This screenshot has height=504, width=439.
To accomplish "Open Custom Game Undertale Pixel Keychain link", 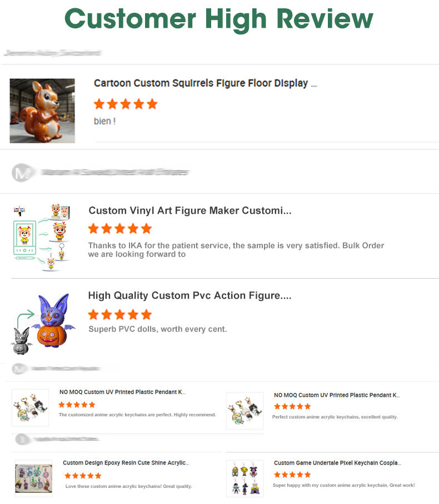I will 337,463.
